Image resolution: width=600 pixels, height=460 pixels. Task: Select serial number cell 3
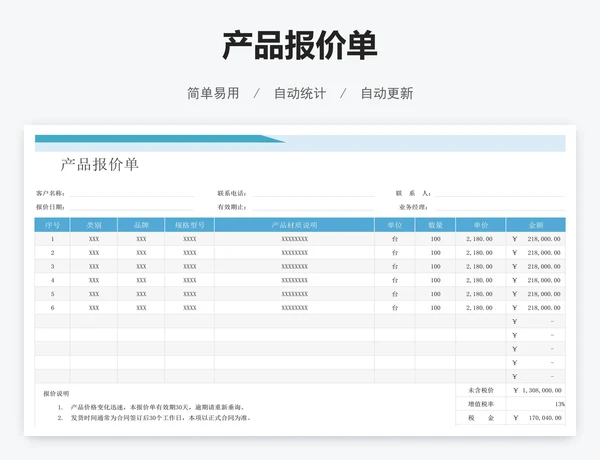pos(52,266)
